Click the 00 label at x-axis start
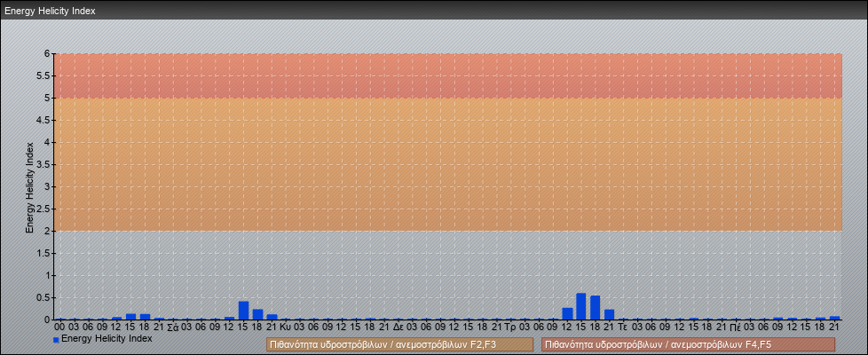 coord(59,327)
